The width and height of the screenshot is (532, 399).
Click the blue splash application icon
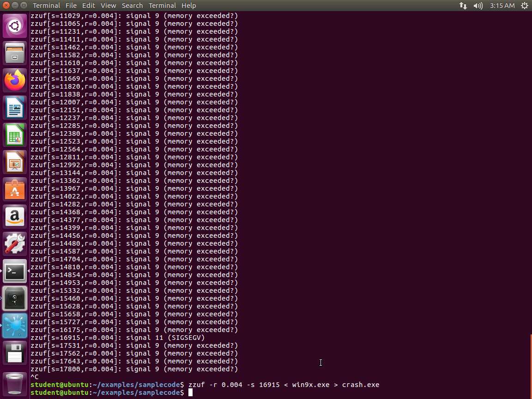tap(15, 326)
